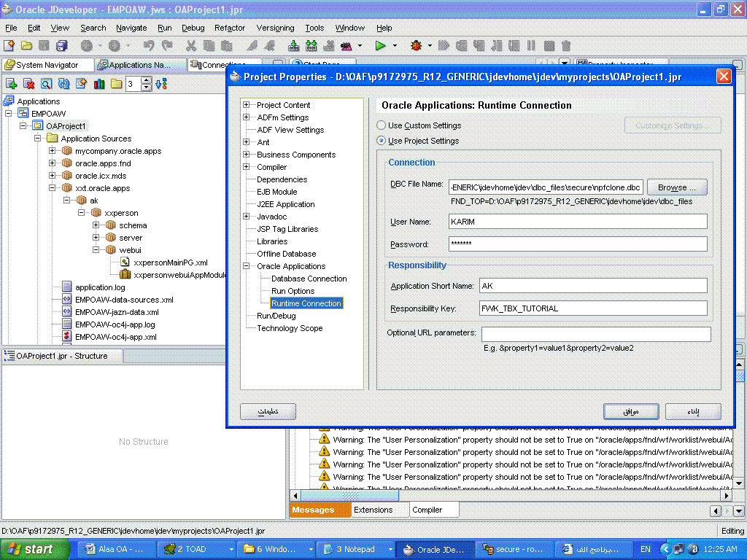
Task: Open the Debug button dropdown arrow
Action: (430, 46)
